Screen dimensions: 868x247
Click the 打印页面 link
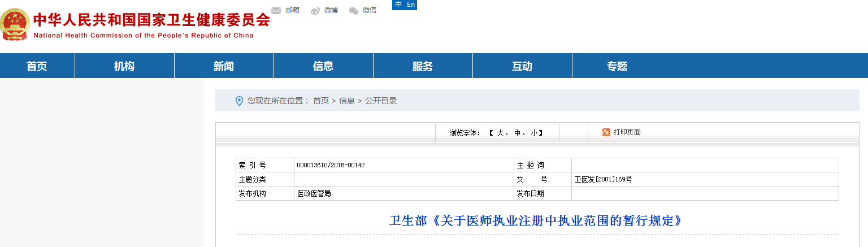(x=627, y=132)
